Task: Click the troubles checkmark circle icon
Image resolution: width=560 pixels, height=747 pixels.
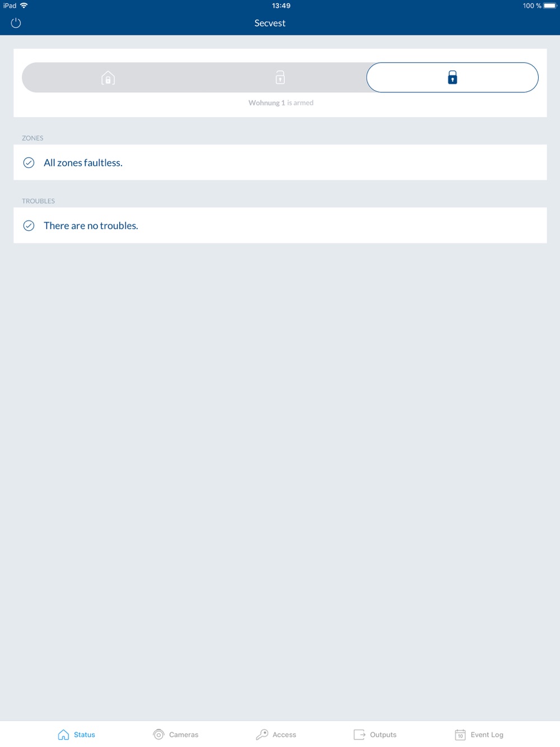Action: tap(29, 226)
